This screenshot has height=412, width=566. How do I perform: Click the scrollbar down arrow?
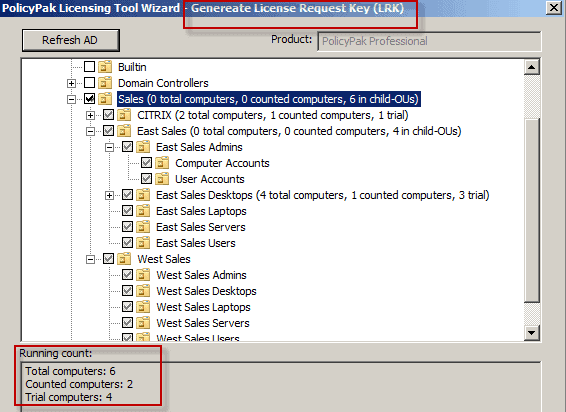coord(532,332)
